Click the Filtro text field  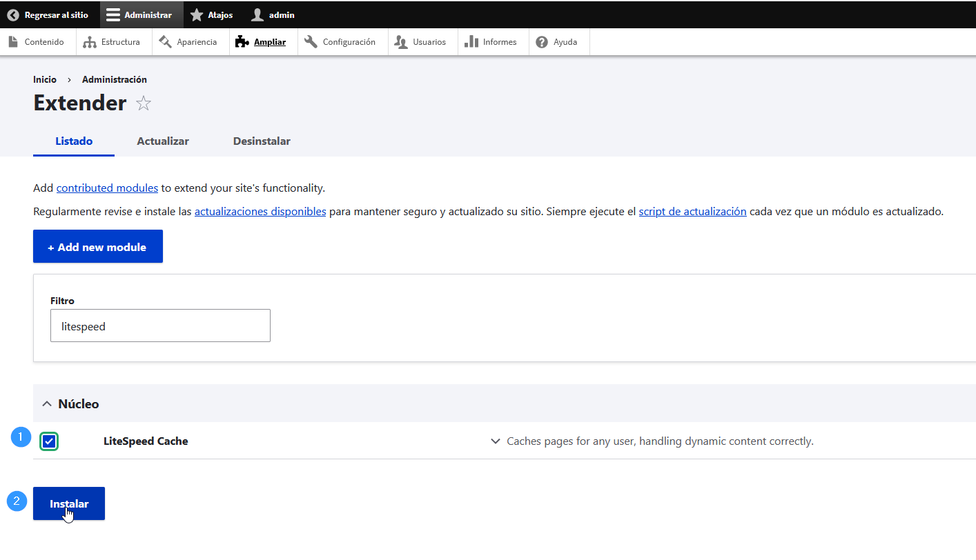tap(160, 326)
